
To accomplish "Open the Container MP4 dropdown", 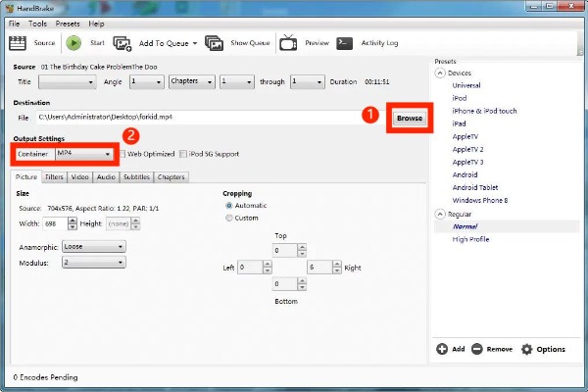I will pyautogui.click(x=84, y=154).
